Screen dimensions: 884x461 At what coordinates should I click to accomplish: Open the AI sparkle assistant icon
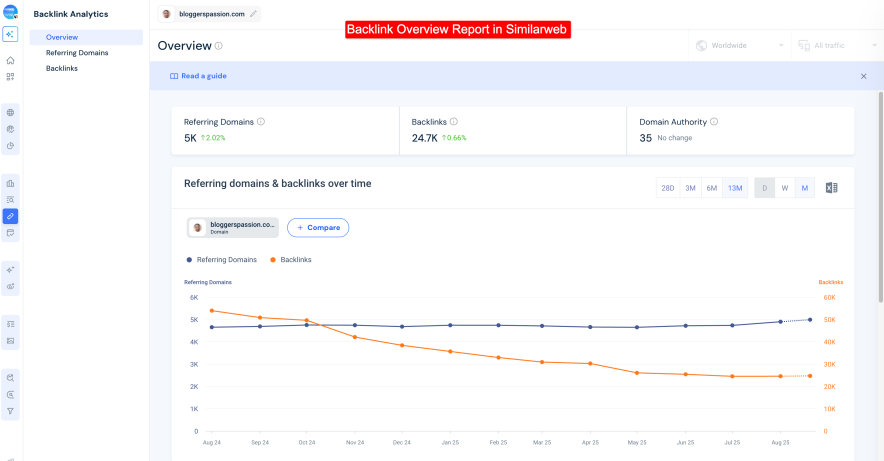pos(10,34)
